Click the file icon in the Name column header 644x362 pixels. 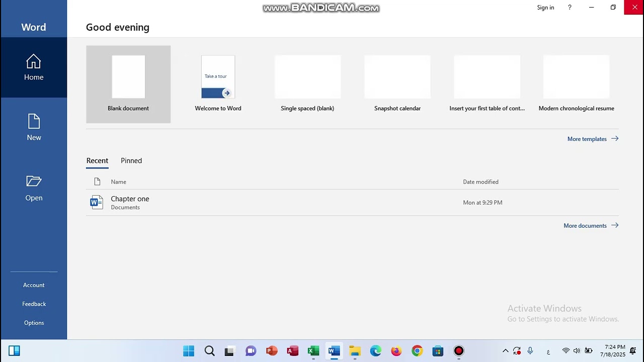click(x=97, y=182)
